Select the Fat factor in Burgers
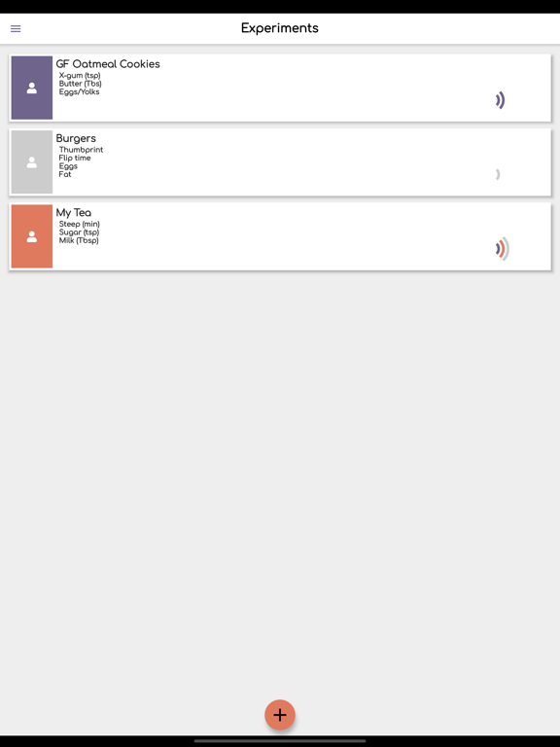 coord(65,174)
